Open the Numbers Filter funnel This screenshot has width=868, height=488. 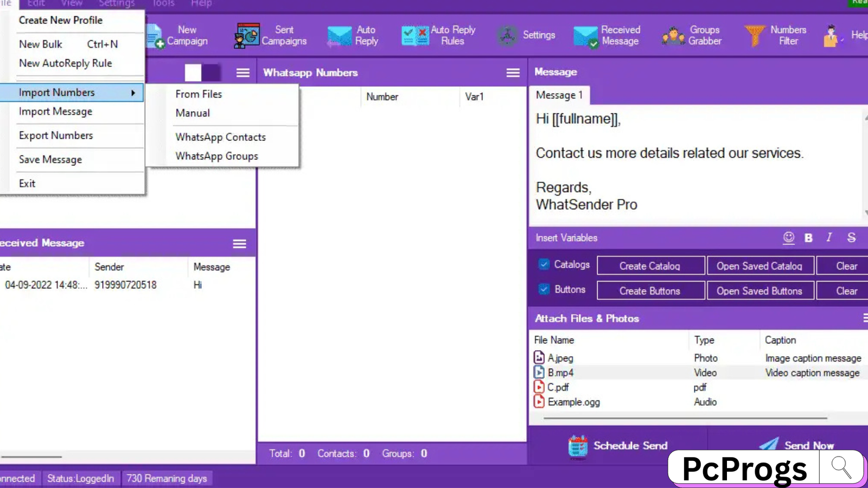pos(755,36)
